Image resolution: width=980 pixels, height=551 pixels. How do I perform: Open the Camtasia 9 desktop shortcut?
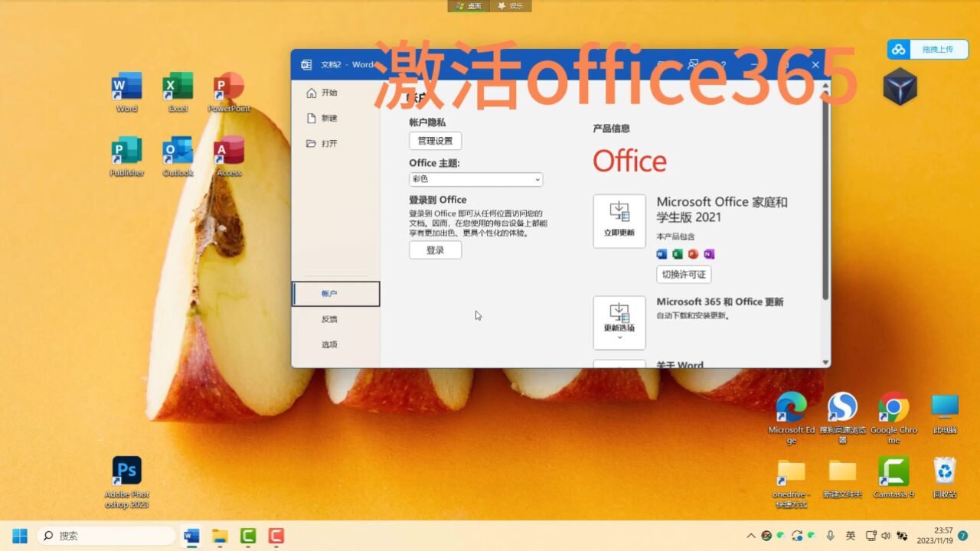893,478
